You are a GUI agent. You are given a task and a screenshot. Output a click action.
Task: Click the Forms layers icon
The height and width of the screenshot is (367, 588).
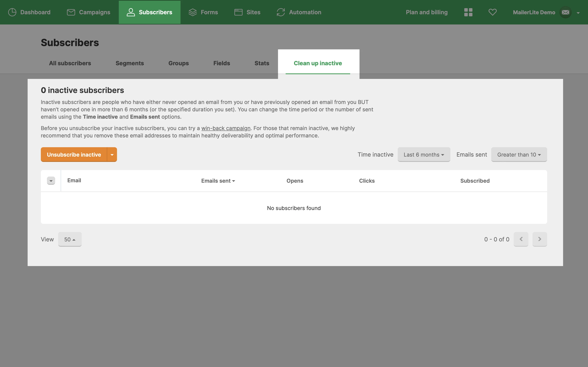click(193, 12)
